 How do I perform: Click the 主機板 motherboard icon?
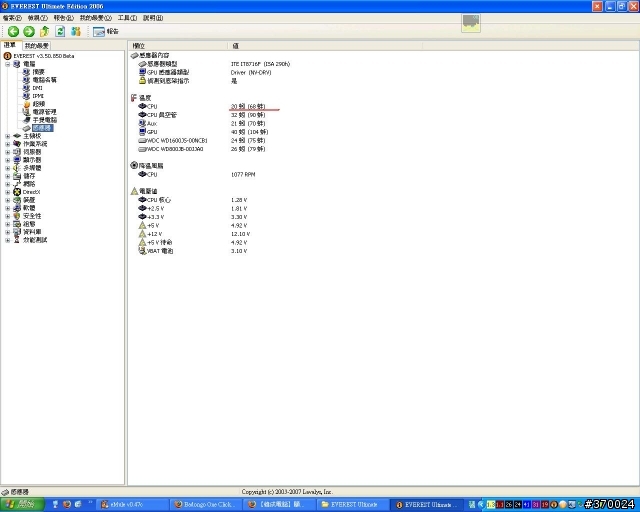(17, 136)
